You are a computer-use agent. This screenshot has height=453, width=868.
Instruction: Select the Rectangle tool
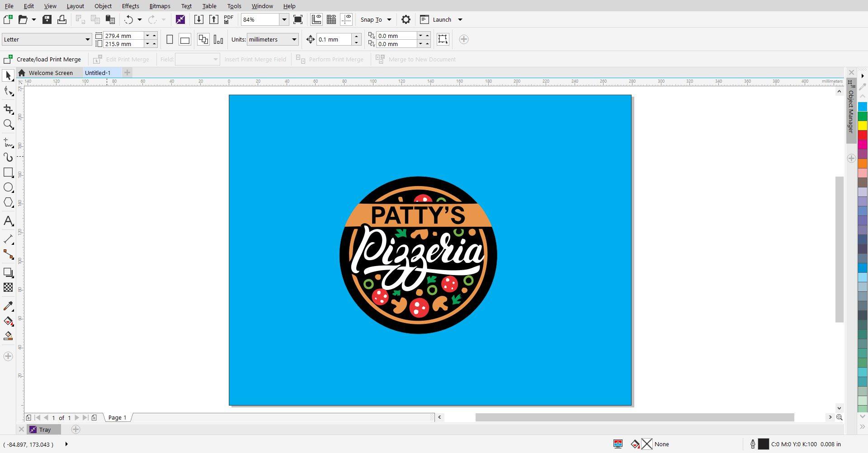tap(8, 172)
